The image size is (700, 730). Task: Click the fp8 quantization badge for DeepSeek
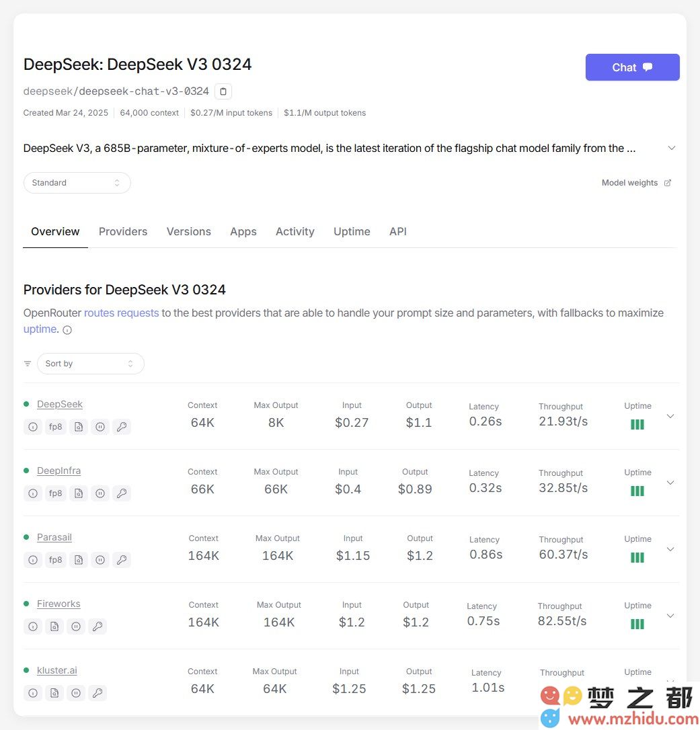[55, 426]
